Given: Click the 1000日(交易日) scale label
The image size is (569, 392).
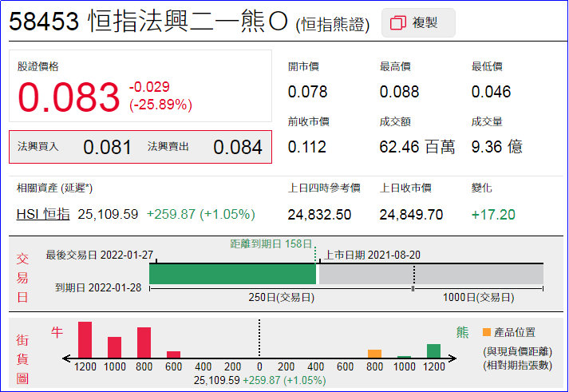Looking at the screenshot, I should click(x=478, y=297).
